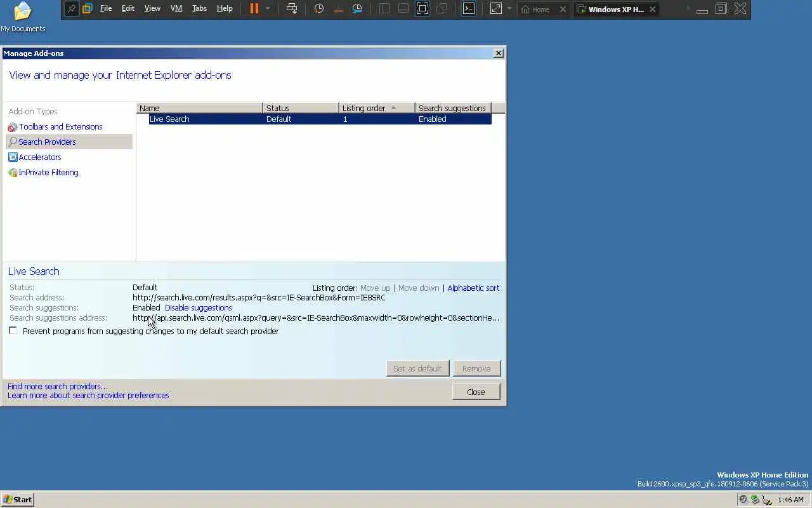This screenshot has height=508, width=812.
Task: Open the VMware View menu
Action: [152, 9]
